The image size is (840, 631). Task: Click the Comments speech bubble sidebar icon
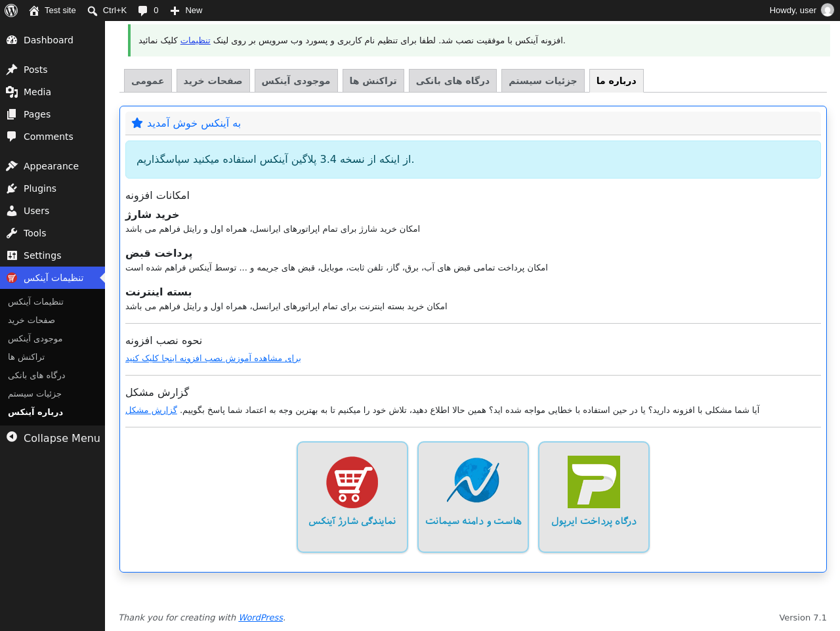(12, 137)
